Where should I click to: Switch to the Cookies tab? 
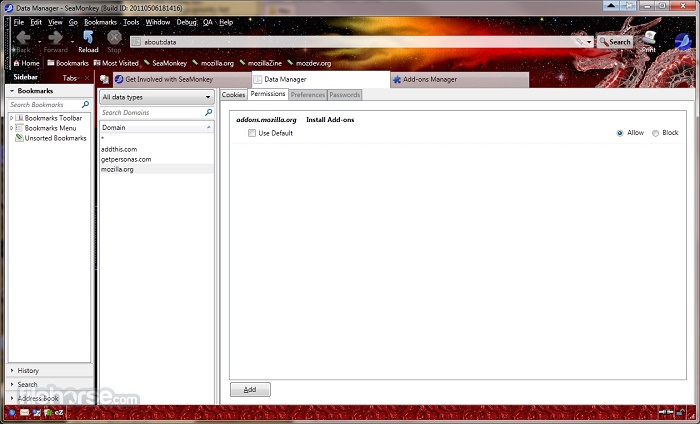pyautogui.click(x=233, y=95)
